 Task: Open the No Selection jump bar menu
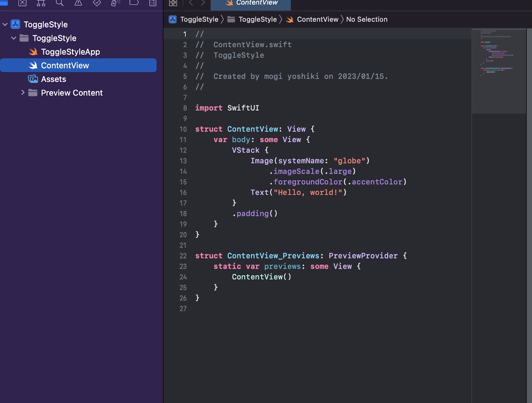[367, 19]
